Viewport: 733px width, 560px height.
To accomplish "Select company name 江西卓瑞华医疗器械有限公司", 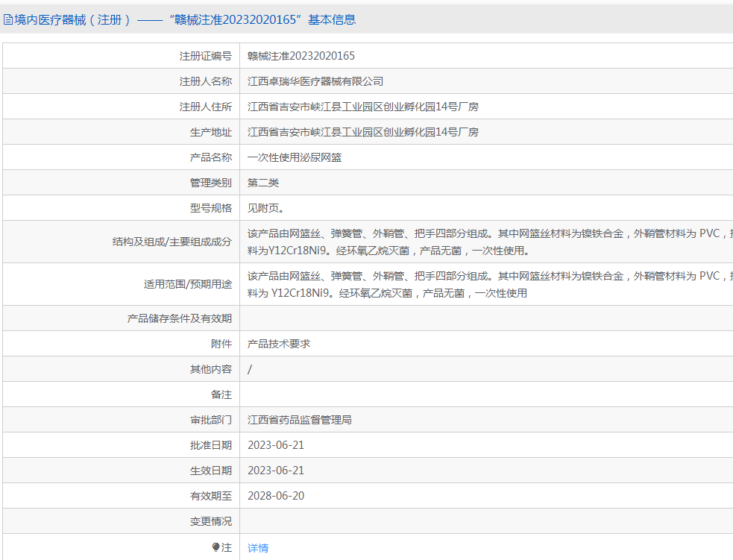I will tap(315, 81).
